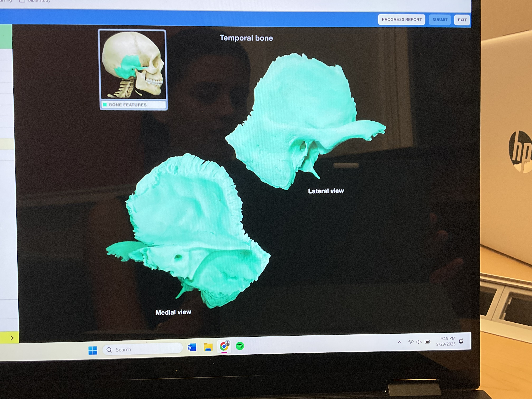
Task: Click the PROGRESS REPORT button
Action: (x=401, y=20)
